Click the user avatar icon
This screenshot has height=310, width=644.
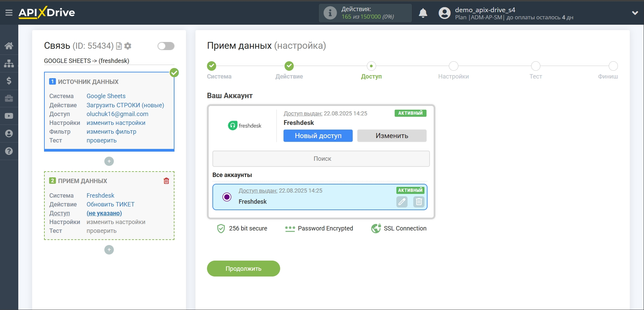coord(444,13)
